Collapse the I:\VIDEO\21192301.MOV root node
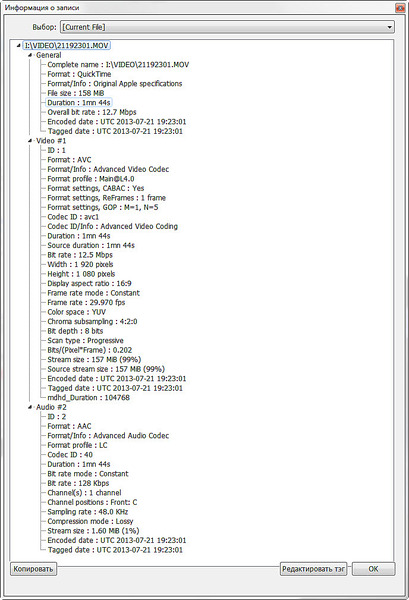Viewport: 409px width, 600px height. click(x=18, y=46)
